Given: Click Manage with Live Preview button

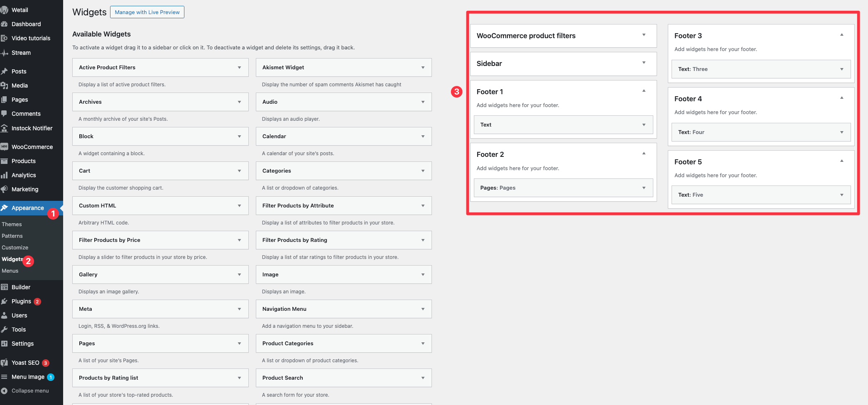Looking at the screenshot, I should 147,12.
